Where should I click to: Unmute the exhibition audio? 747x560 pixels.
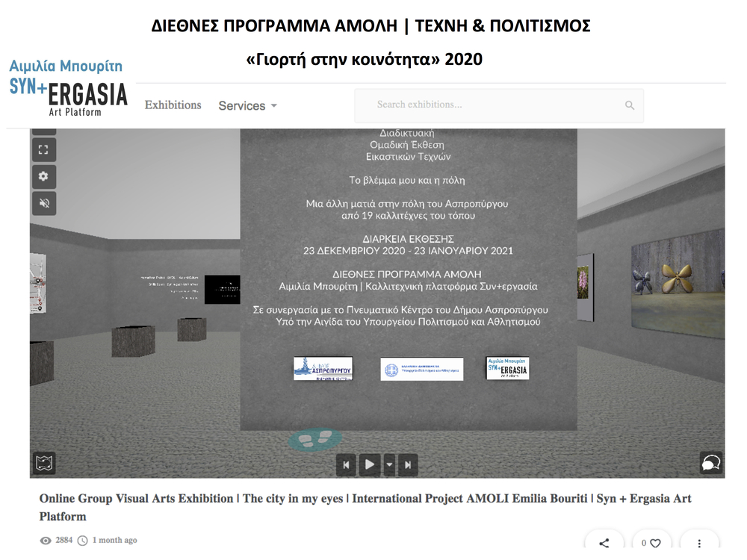click(43, 203)
